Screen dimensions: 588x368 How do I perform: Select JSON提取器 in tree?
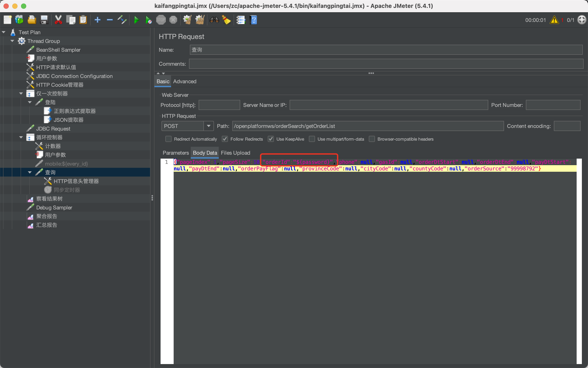coord(68,120)
